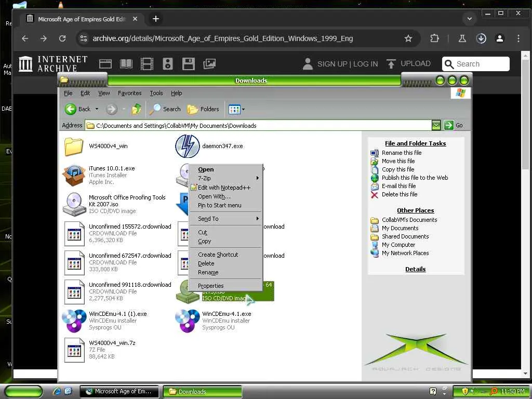Click Delete this file task link
Viewport: 532px width, 399px height.
400,194
